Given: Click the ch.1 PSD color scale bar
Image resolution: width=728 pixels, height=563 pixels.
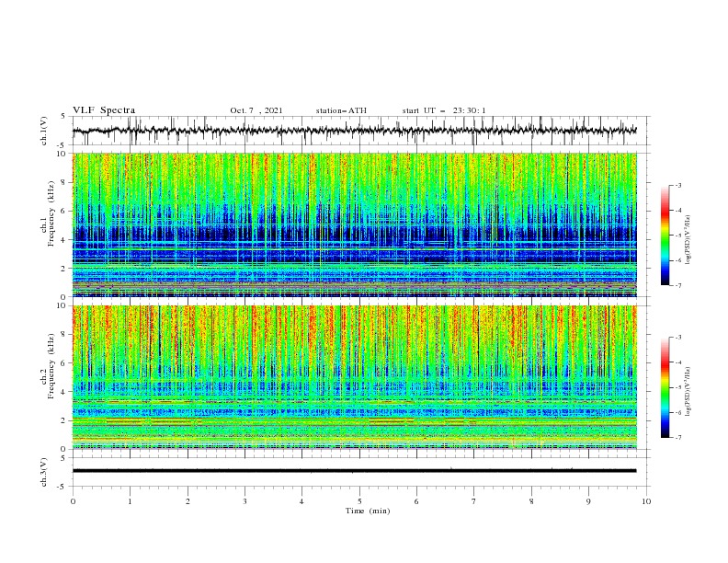Looking at the screenshot, I should [x=665, y=236].
